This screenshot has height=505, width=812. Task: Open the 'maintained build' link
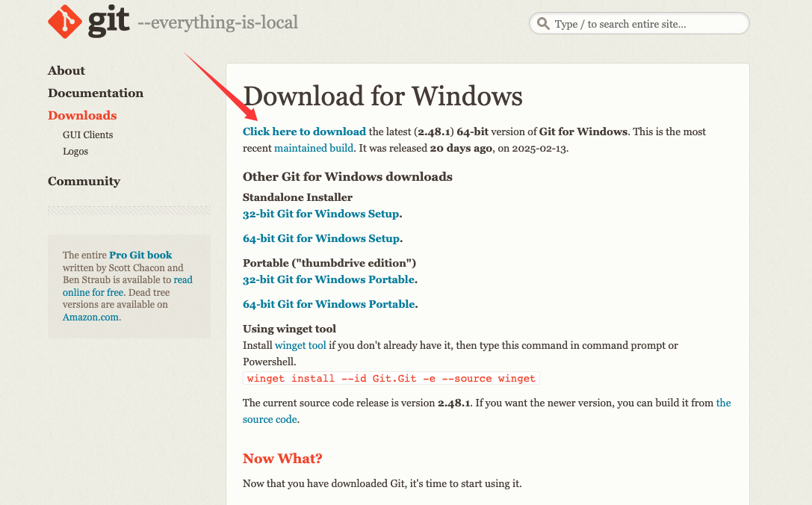pos(314,148)
